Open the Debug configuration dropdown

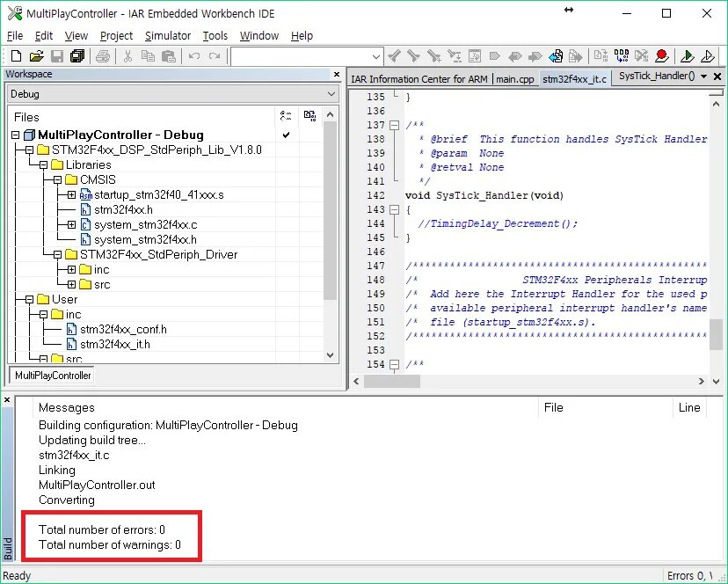click(x=331, y=94)
